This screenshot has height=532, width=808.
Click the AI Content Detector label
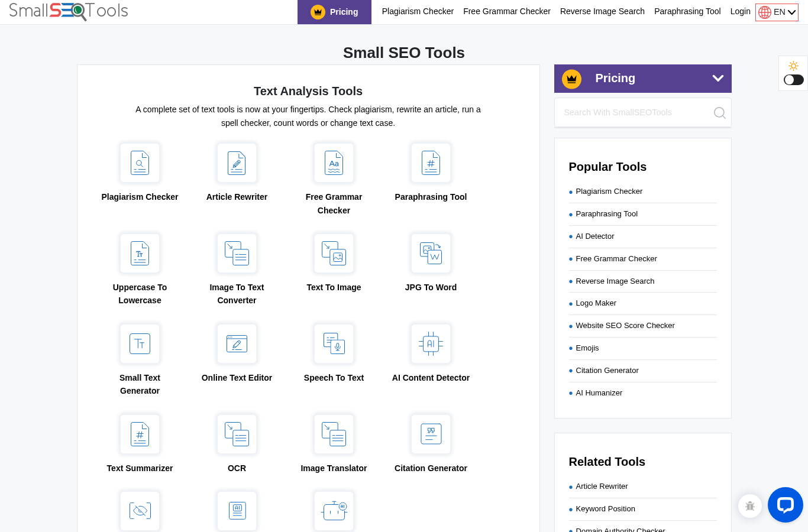[431, 378]
